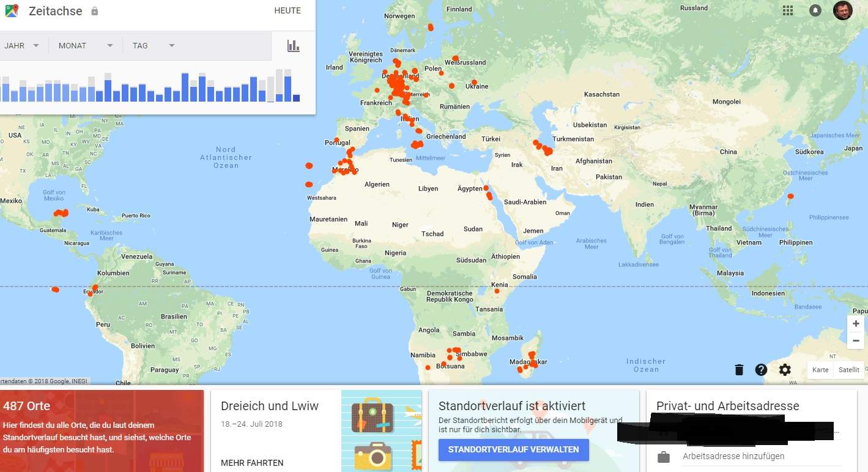Image resolution: width=868 pixels, height=472 pixels.
Task: Click the briefcase icon for work address
Action: pos(664,456)
